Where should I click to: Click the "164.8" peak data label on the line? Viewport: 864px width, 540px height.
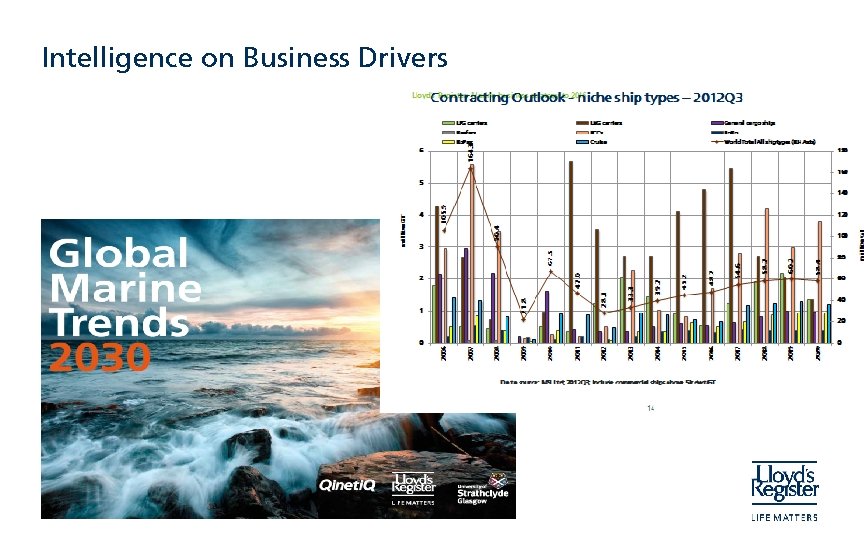pos(470,153)
